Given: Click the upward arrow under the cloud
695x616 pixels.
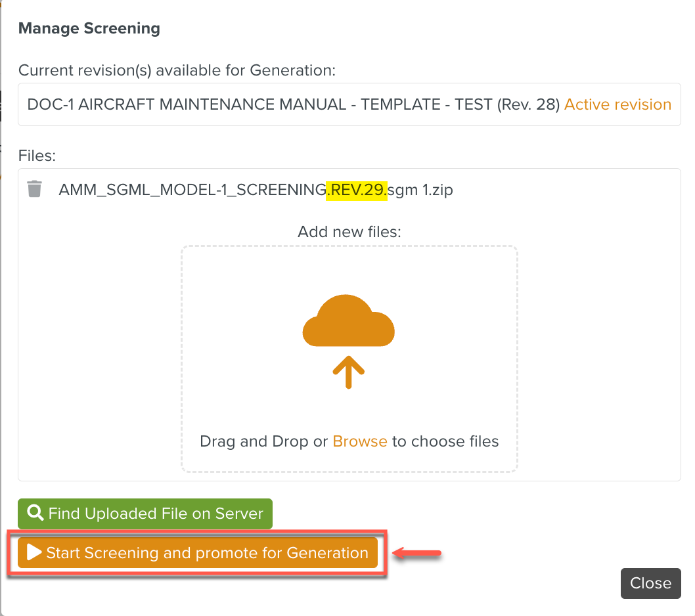Looking at the screenshot, I should pos(348,372).
